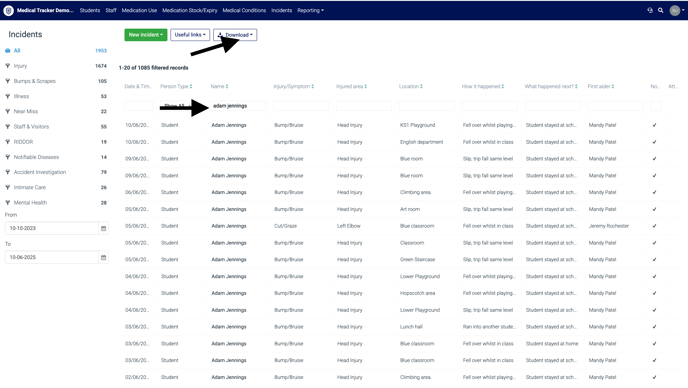Open the To date calendar icon
Image resolution: width=688 pixels, height=388 pixels.
(104, 257)
